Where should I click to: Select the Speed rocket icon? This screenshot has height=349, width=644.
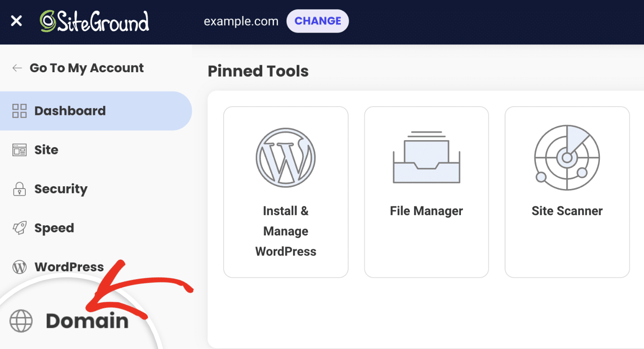(19, 227)
